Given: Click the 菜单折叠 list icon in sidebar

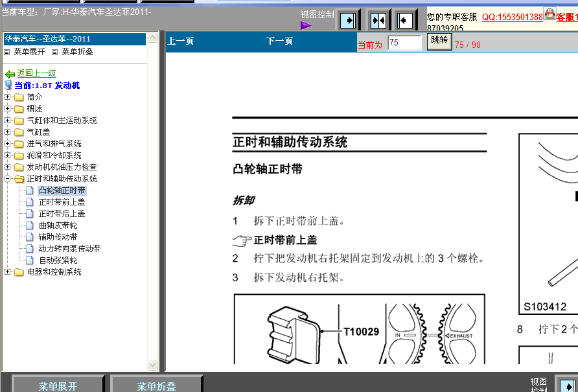Looking at the screenshot, I should click(54, 52).
